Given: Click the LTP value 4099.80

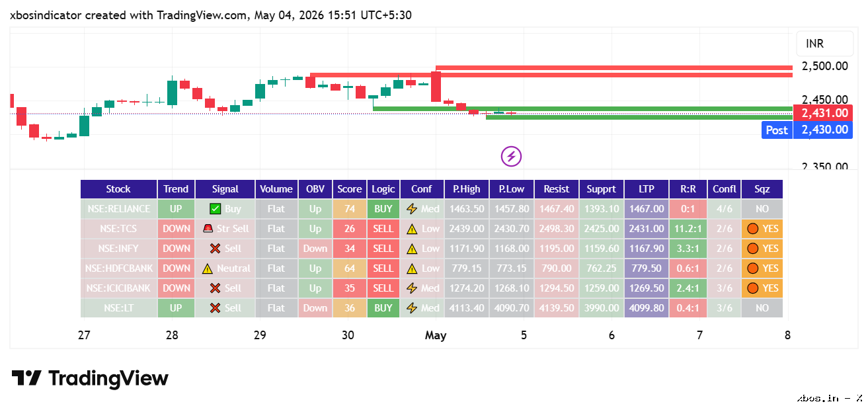Looking at the screenshot, I should point(647,308).
